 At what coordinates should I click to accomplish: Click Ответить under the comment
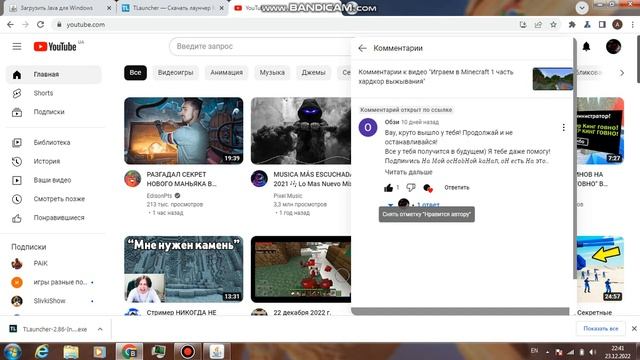(456, 188)
